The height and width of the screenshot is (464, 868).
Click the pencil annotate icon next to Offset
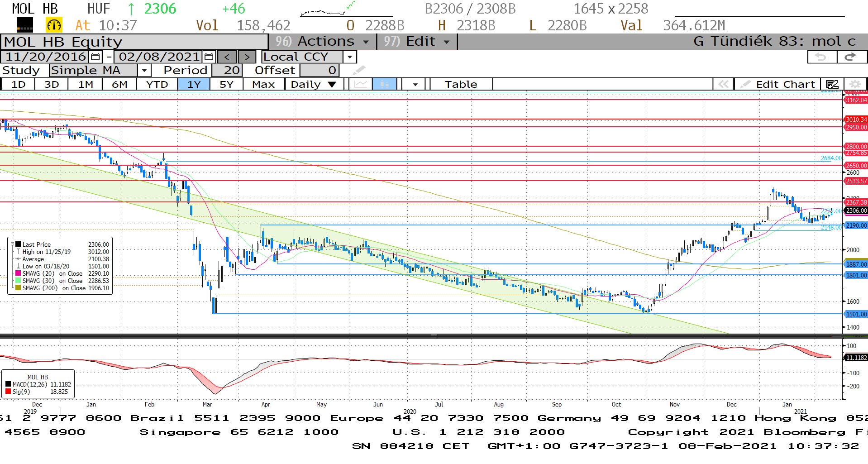coord(358,70)
